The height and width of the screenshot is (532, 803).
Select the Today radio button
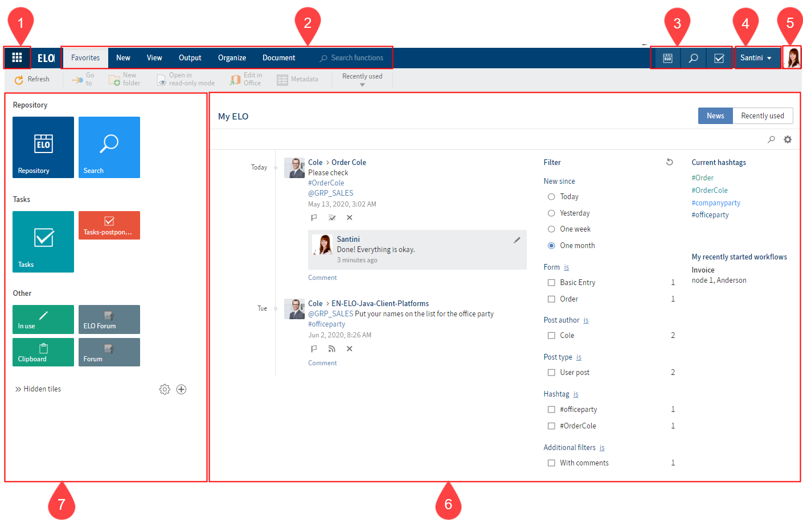click(551, 197)
